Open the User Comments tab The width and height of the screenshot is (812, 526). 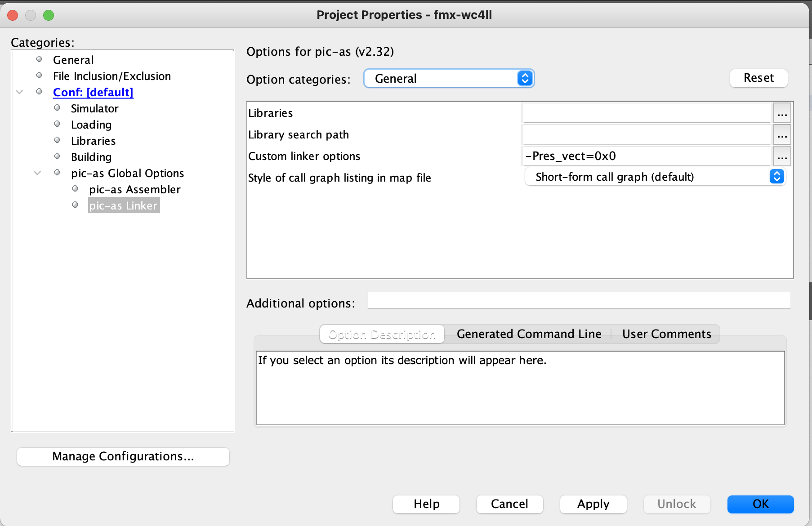tap(666, 334)
